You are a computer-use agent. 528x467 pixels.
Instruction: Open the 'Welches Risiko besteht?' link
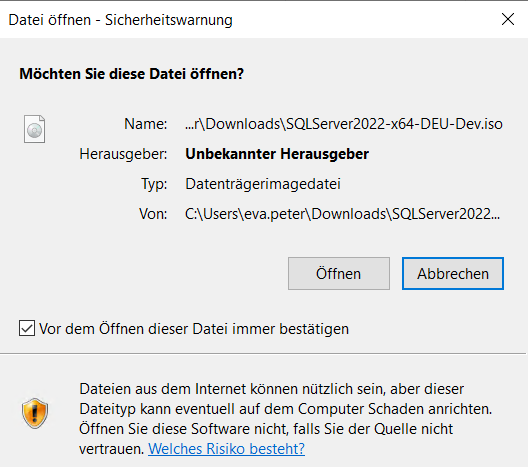tap(226, 448)
